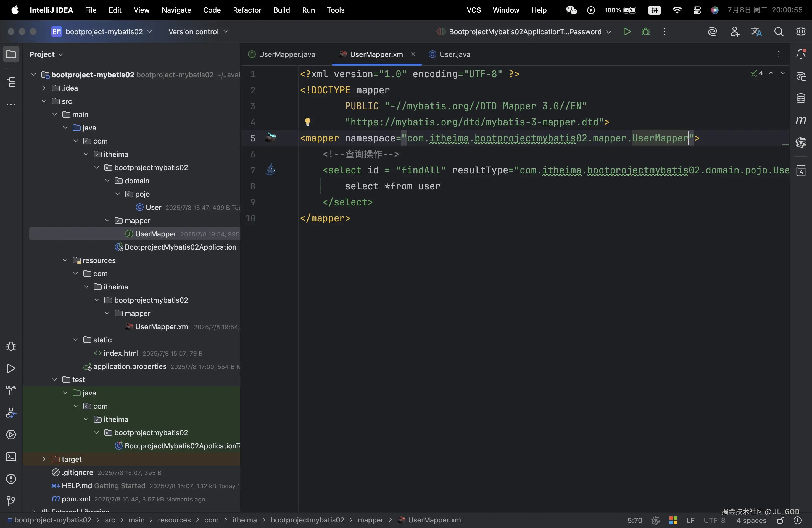
Task: Click the lightbulb intention action on line 4
Action: pos(307,122)
